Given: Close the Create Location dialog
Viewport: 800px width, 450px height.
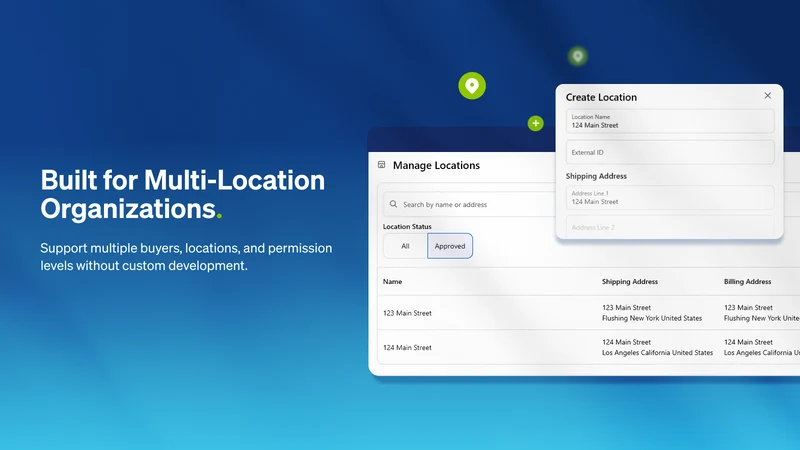Looking at the screenshot, I should click(767, 95).
